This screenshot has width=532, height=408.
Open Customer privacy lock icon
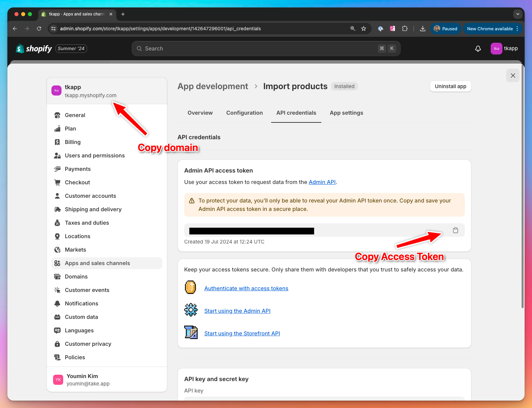[x=57, y=344]
